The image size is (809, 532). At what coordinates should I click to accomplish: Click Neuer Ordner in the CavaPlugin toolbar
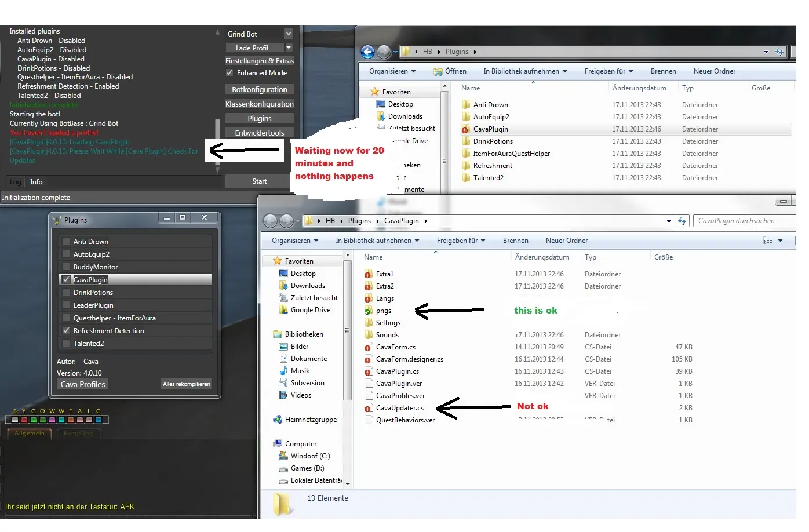(x=566, y=241)
